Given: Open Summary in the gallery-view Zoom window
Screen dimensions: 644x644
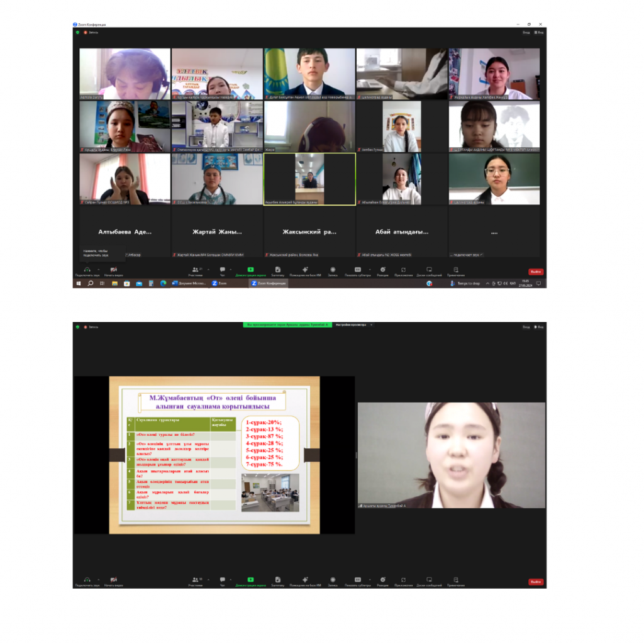Looking at the screenshot, I should pos(277,272).
